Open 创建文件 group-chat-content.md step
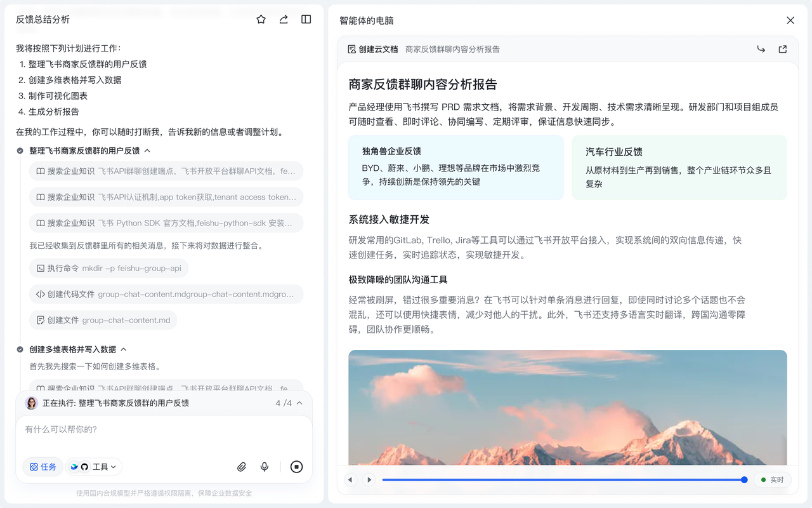The width and height of the screenshot is (812, 508). [103, 320]
